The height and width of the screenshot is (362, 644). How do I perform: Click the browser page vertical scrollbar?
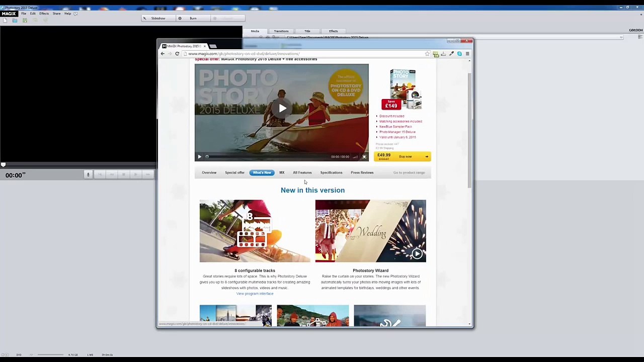469,131
